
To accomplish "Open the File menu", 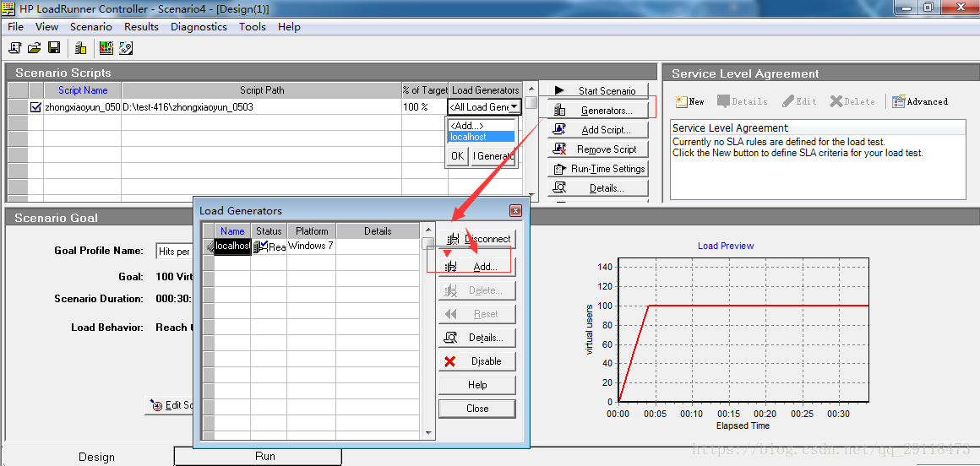I will point(15,27).
